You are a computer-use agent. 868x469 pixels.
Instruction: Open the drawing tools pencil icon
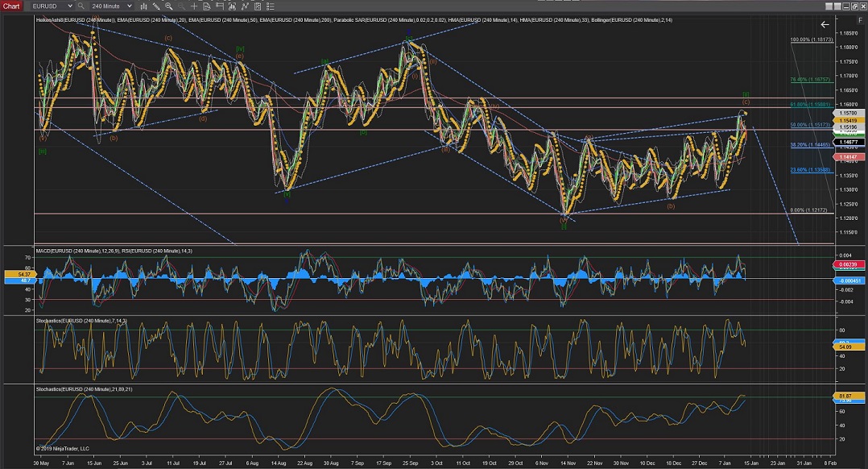point(157,6)
